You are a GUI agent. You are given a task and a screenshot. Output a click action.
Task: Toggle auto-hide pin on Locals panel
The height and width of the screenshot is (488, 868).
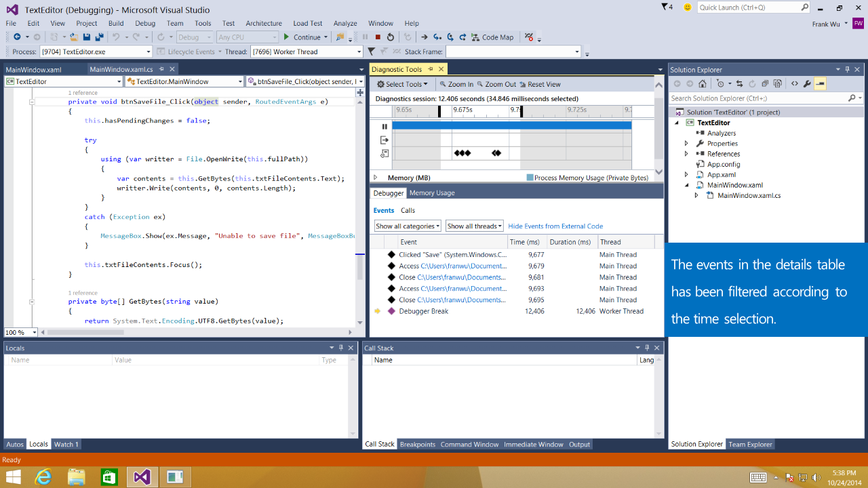click(341, 348)
